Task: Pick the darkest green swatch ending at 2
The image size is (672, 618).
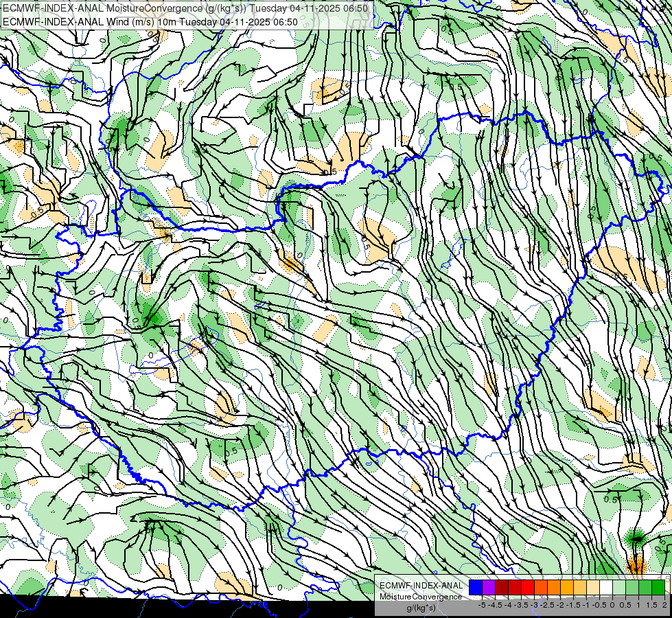Action: (x=658, y=588)
